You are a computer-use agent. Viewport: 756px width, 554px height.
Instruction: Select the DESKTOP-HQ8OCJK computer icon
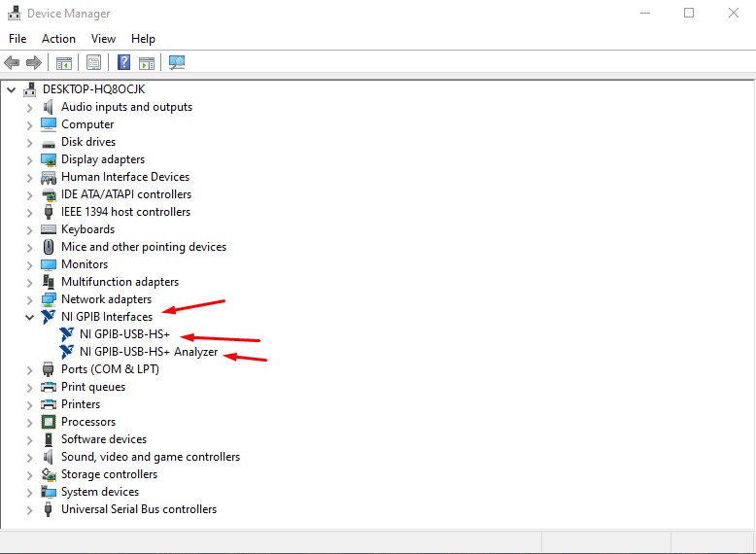click(30, 89)
